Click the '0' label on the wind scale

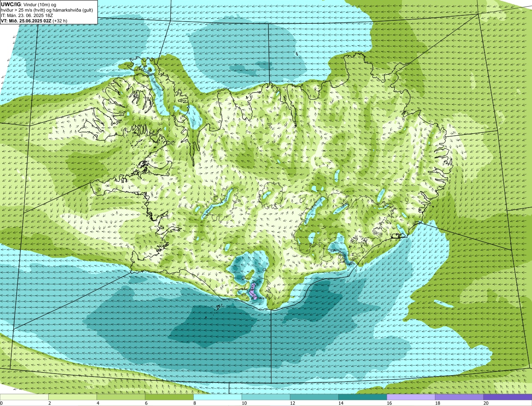point(1,403)
